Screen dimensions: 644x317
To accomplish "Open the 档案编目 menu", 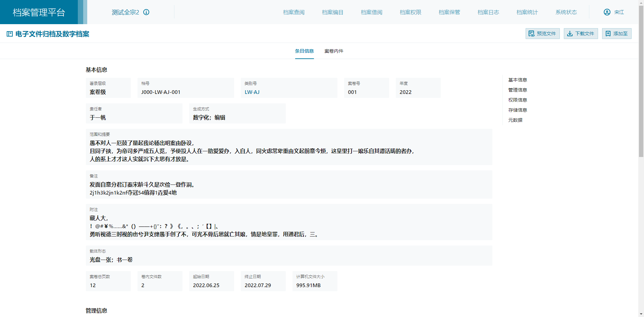I will point(332,12).
